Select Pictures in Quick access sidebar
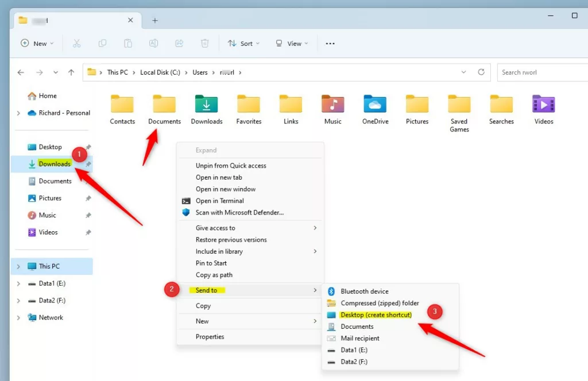588x381 pixels. pyautogui.click(x=52, y=198)
